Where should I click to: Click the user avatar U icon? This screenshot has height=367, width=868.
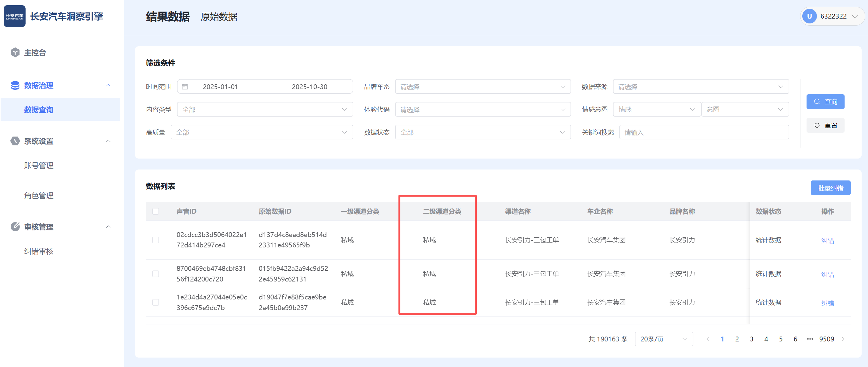[x=809, y=16]
